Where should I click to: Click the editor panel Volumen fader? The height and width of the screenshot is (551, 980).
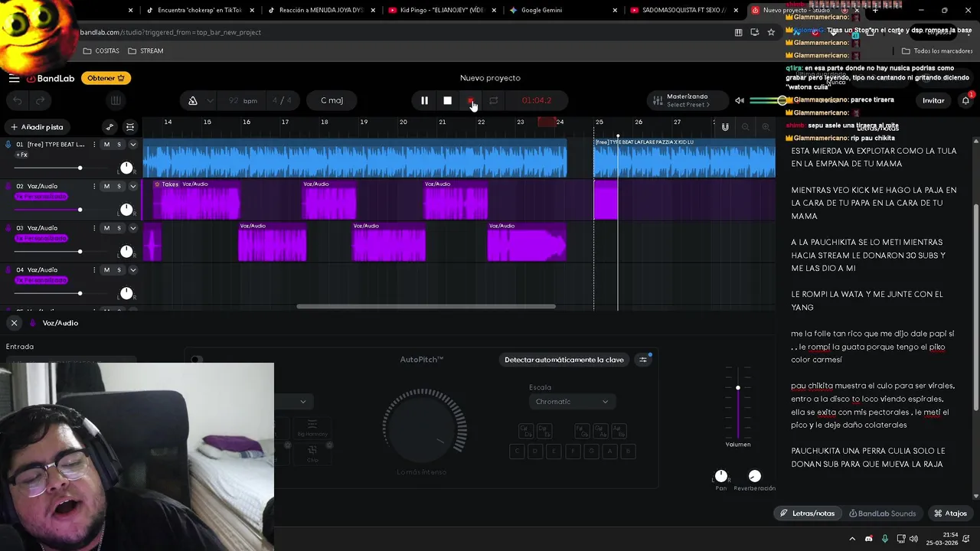[x=738, y=388]
